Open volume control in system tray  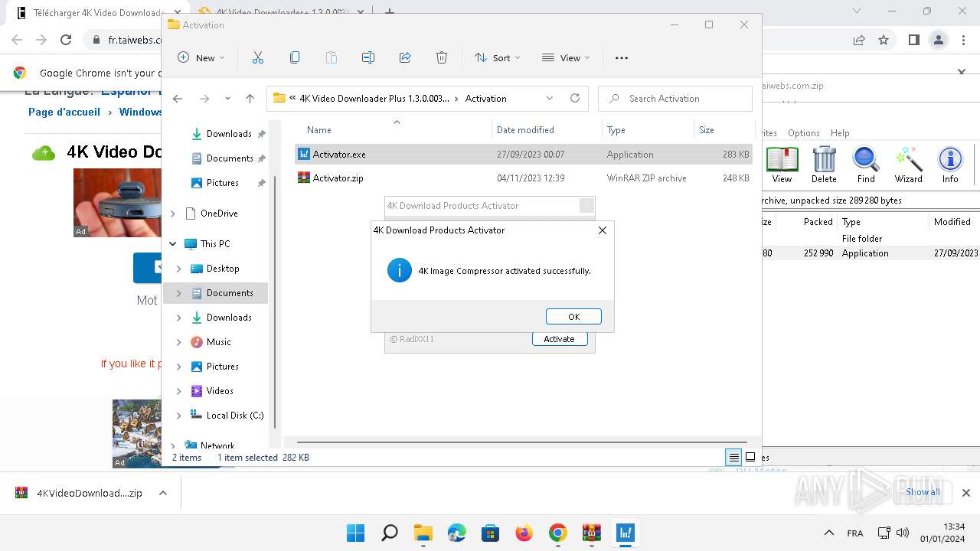tap(903, 533)
